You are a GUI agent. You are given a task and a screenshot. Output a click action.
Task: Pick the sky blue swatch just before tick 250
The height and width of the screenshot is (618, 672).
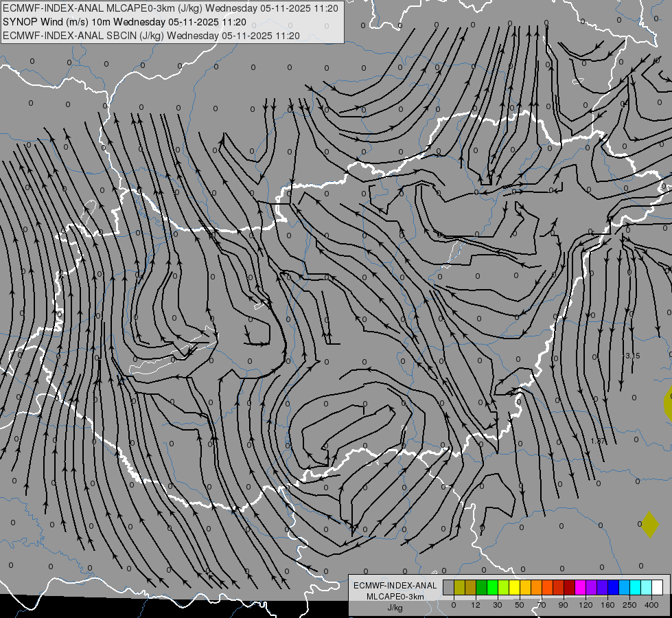pos(625,588)
